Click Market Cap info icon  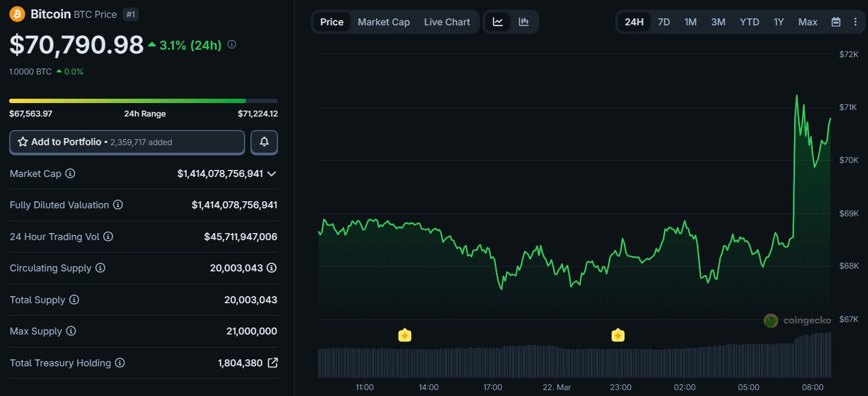(70, 173)
